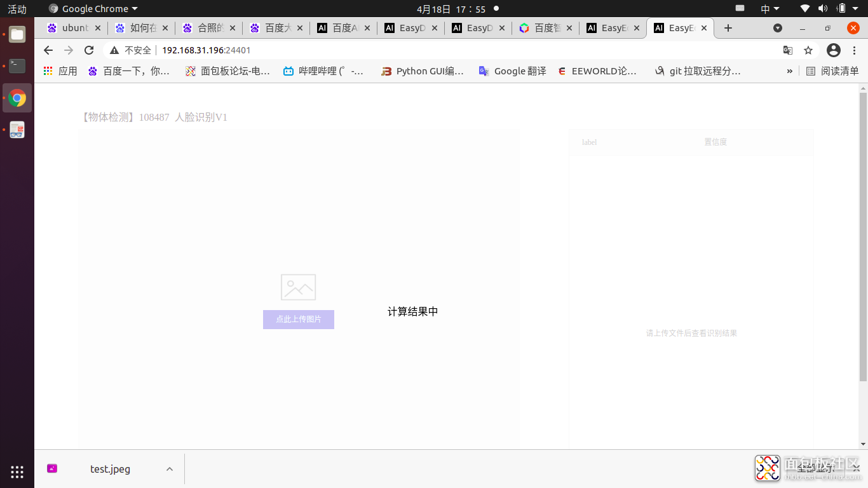Click 点此上传图片 upload button

[299, 319]
